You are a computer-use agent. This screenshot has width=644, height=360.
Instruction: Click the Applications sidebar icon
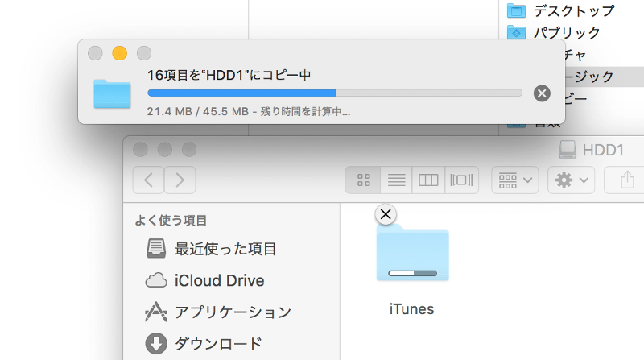tap(156, 312)
